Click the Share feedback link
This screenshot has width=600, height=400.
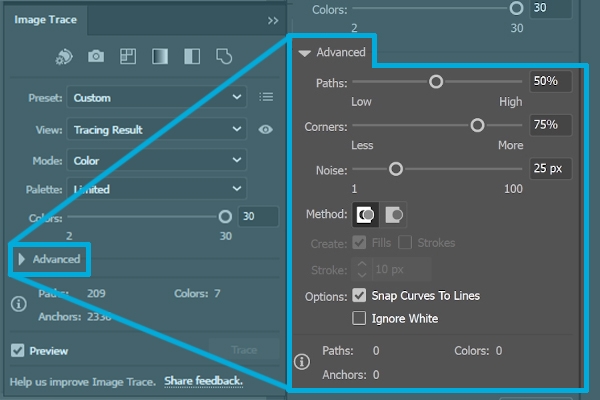pos(203,381)
